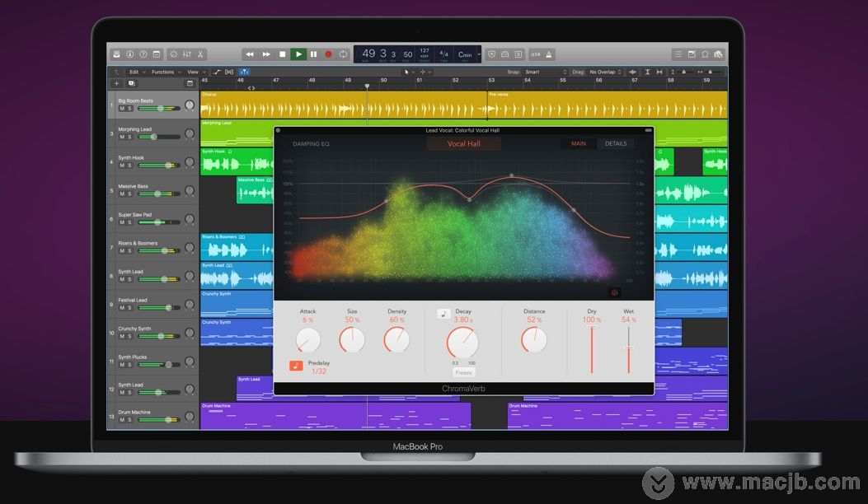This screenshot has width=868, height=504.
Task: Select the Festival Lead track header
Action: 152,304
